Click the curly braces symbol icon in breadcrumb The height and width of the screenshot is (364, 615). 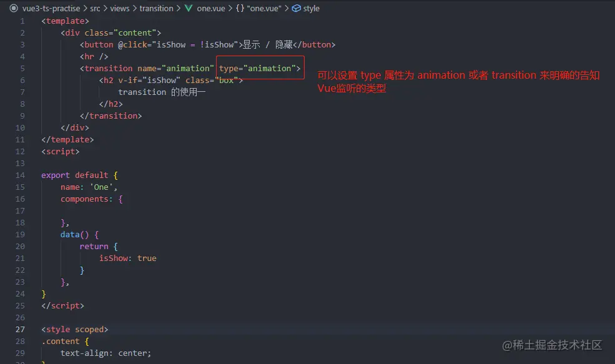pos(240,8)
